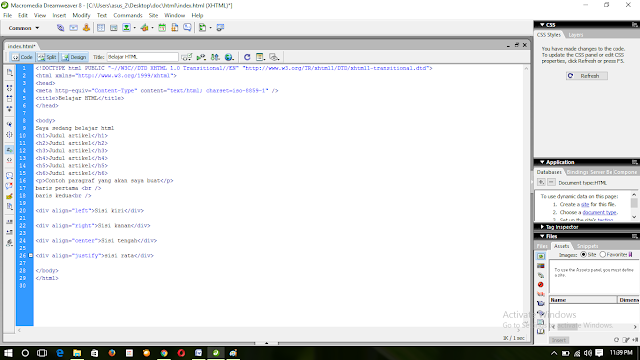The image size is (640, 360).
Task: Click the Media insert icon
Action: 144,28
